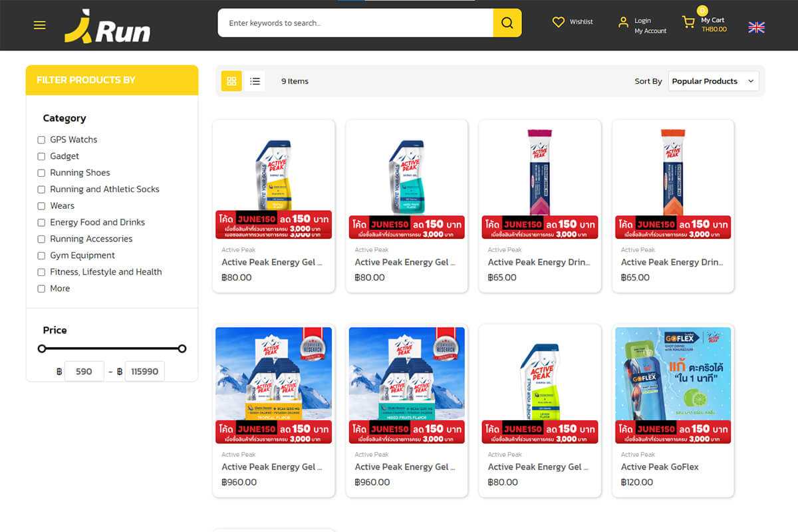Viewport: 798px width, 532px height.
Task: Open pink-cap Energy Drink tube thumbnail
Action: (540, 180)
